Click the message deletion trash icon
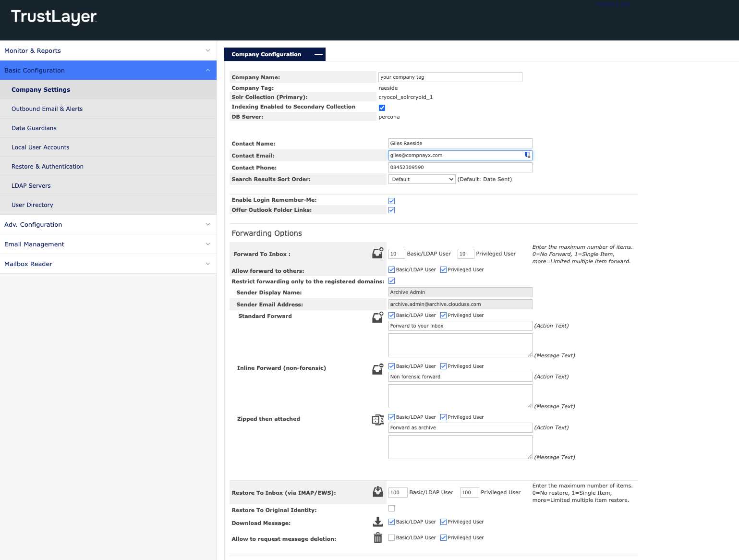This screenshot has width=739, height=560. (x=378, y=538)
